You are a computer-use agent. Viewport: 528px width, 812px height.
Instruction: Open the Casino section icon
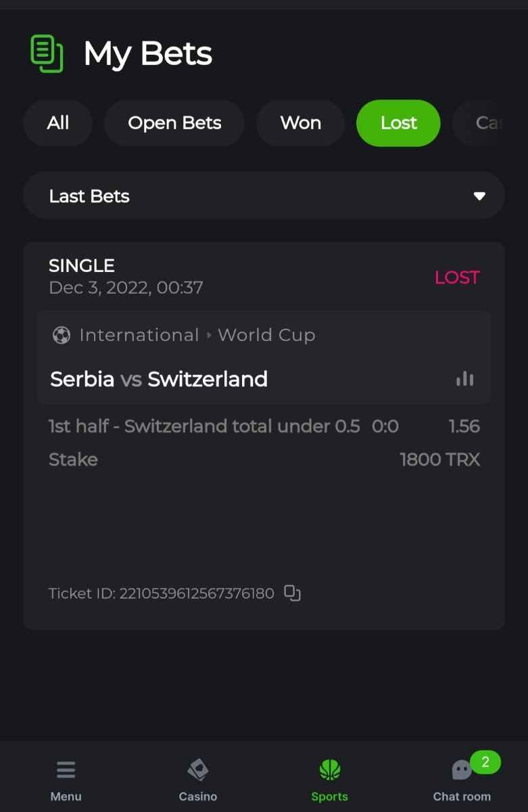pos(197,770)
